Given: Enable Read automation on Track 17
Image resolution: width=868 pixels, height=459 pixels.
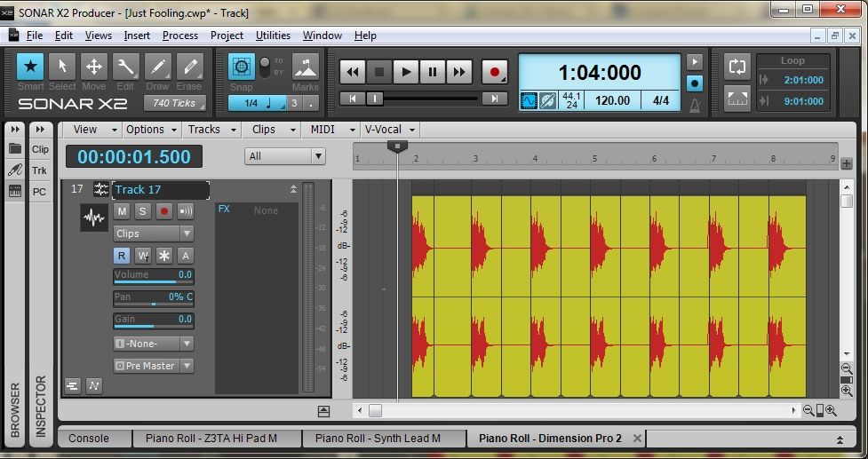Looking at the screenshot, I should coord(122,256).
